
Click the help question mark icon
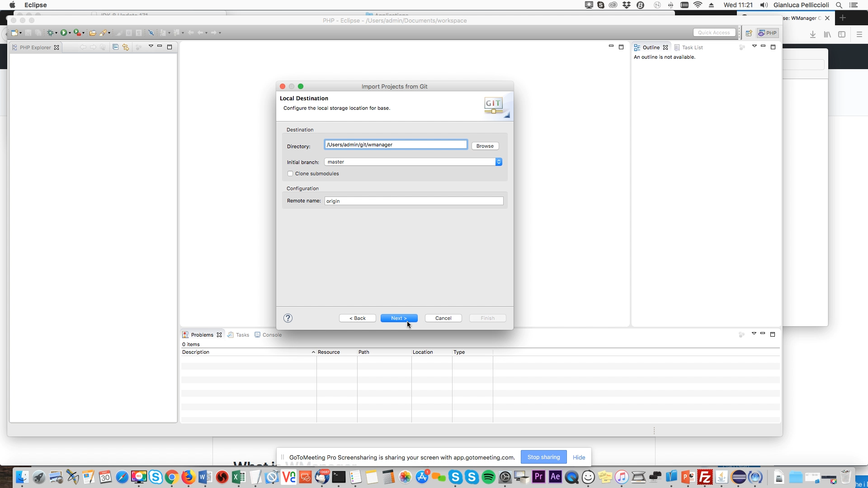[x=288, y=318]
